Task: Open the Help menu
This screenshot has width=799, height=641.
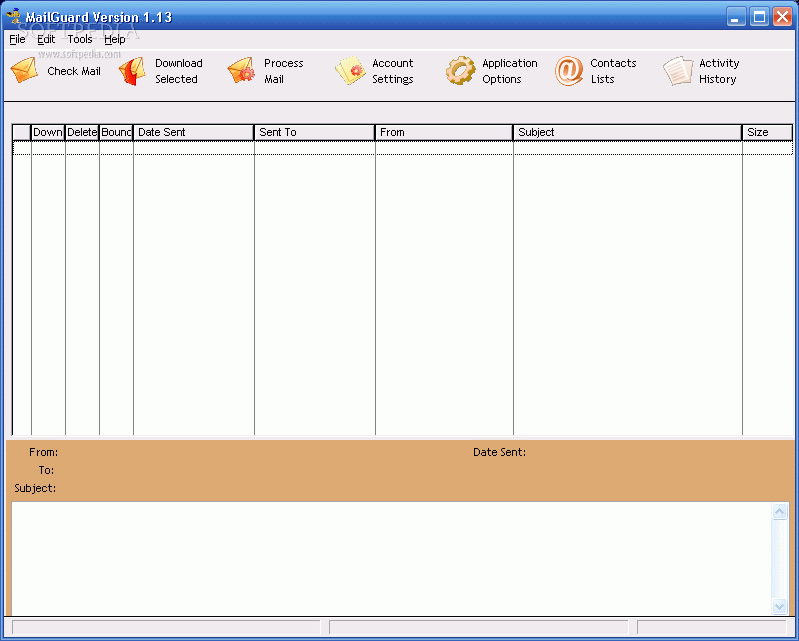Action: tap(115, 39)
